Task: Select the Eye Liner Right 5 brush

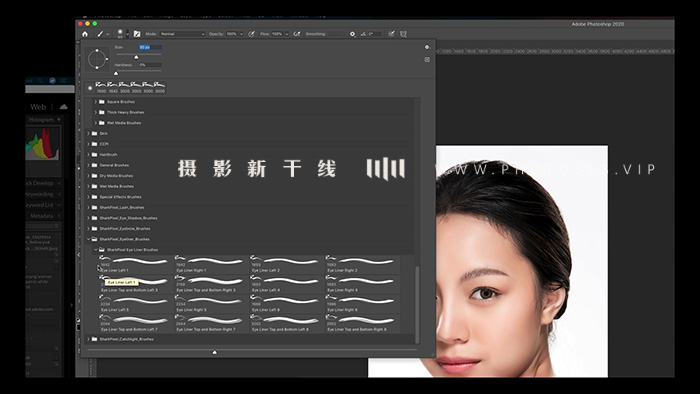Action: point(211,303)
